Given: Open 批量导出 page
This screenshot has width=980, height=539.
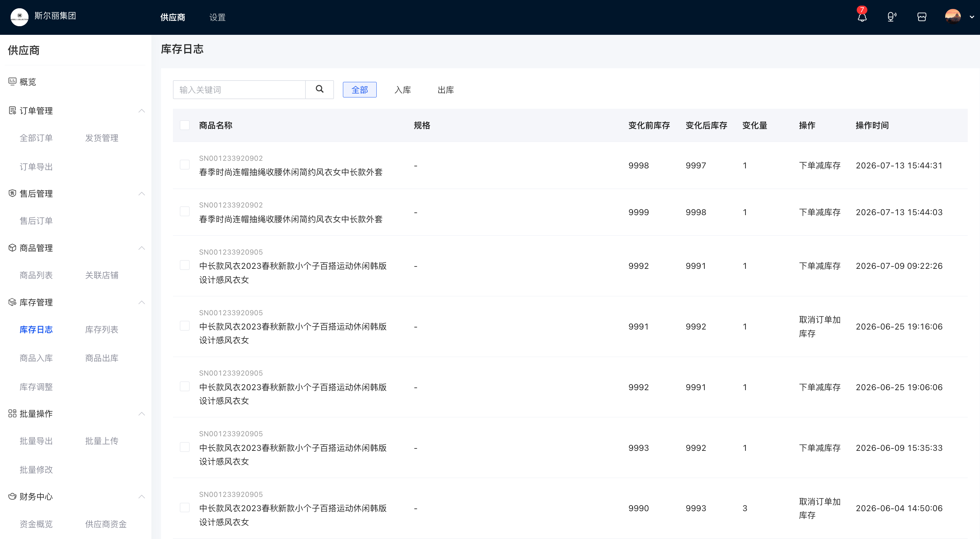Looking at the screenshot, I should (x=36, y=441).
